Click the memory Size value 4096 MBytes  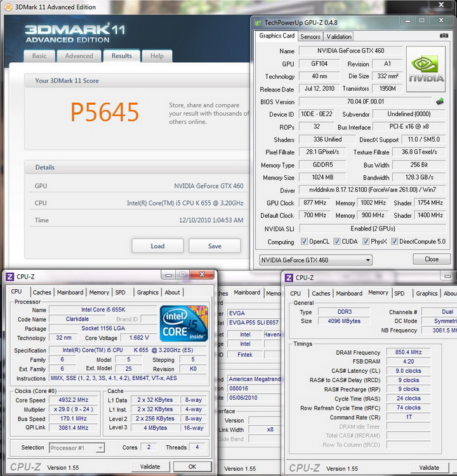tap(344, 321)
